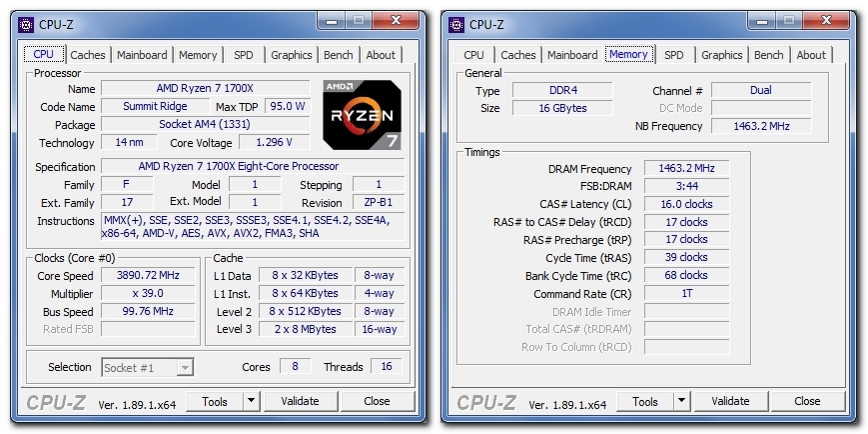
Task: Click Channel # value Dual
Action: pyautogui.click(x=761, y=90)
